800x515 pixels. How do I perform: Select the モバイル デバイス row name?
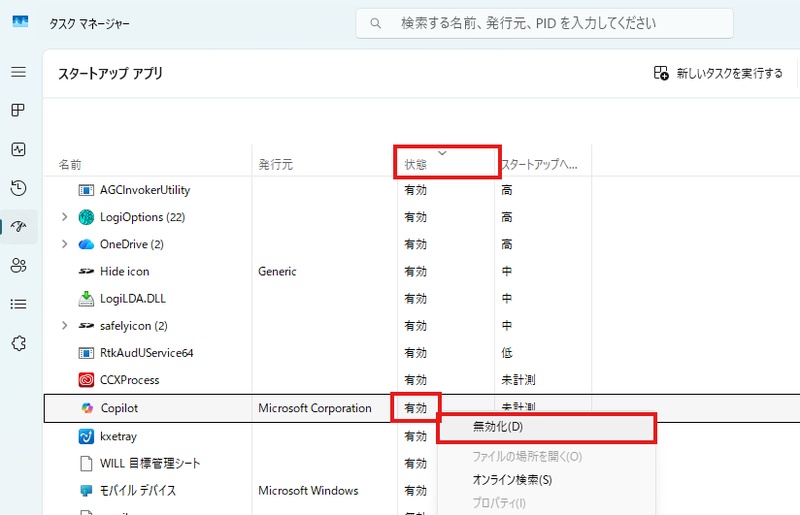coord(138,491)
